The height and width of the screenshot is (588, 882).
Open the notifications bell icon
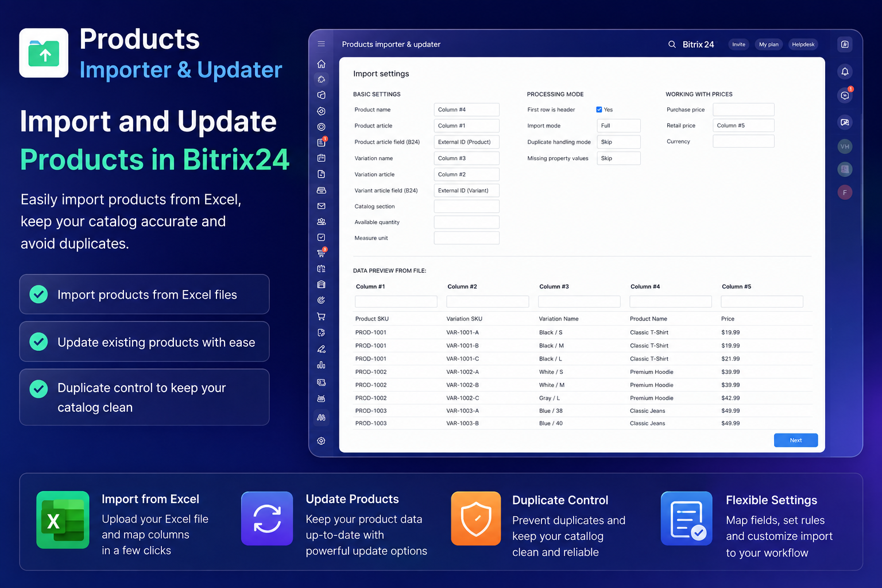(845, 72)
